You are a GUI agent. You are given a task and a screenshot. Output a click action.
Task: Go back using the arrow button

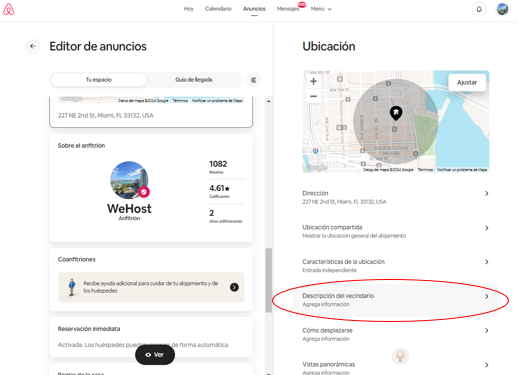(33, 46)
